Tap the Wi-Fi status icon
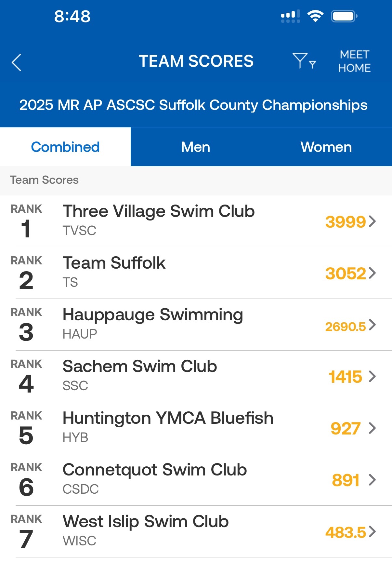This screenshot has height=561, width=392. 315,16
